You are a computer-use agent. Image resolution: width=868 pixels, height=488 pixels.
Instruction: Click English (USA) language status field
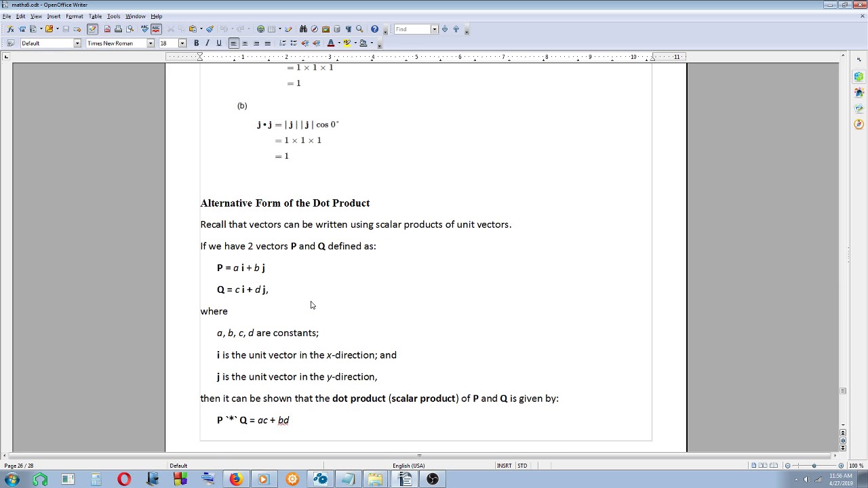click(408, 466)
